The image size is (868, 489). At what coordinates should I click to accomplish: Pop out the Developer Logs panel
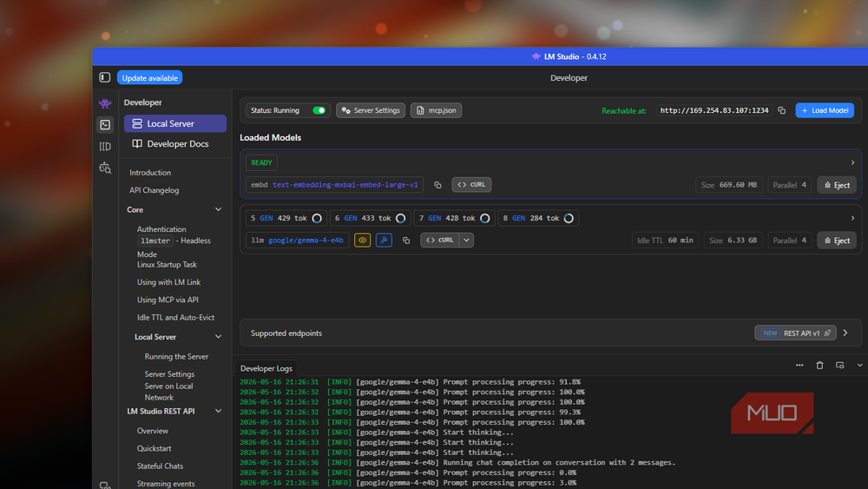(839, 365)
